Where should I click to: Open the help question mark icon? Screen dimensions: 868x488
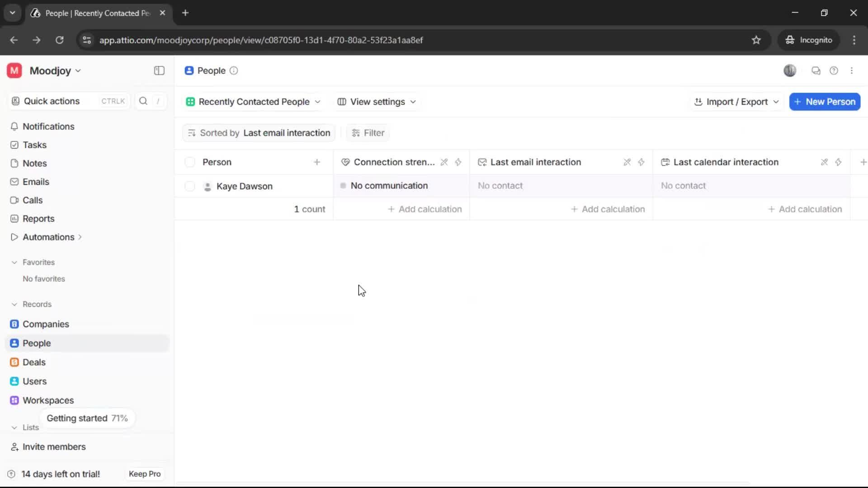point(834,70)
